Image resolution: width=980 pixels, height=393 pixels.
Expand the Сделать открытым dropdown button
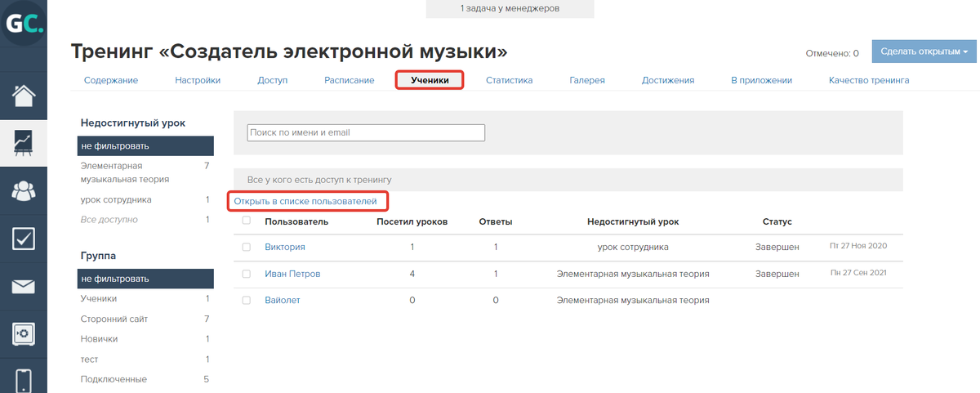point(924,51)
